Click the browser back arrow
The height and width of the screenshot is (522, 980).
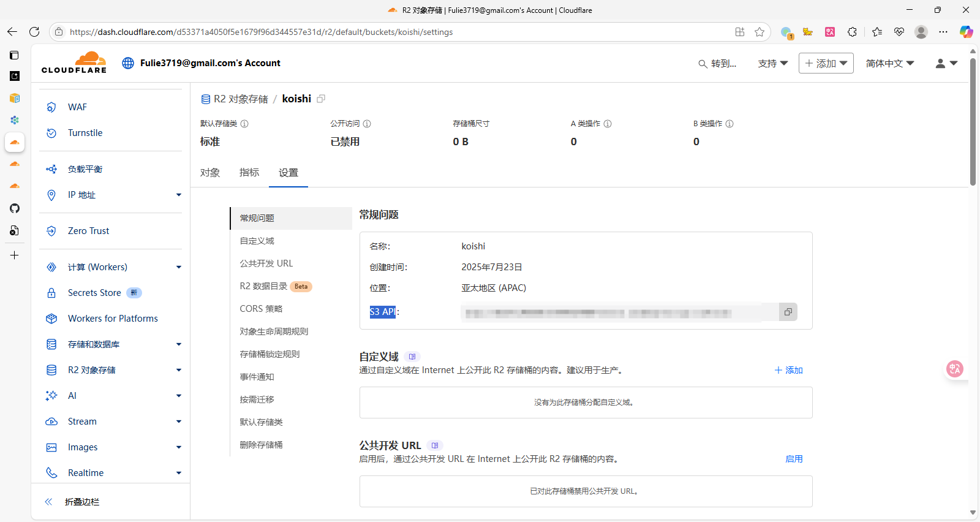pyautogui.click(x=12, y=32)
